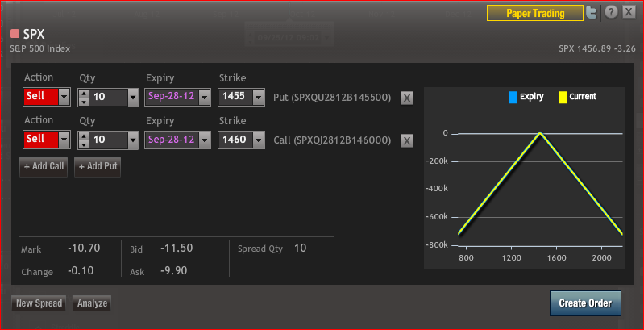Expand Qty dropdown on the Call leg

tap(133, 140)
